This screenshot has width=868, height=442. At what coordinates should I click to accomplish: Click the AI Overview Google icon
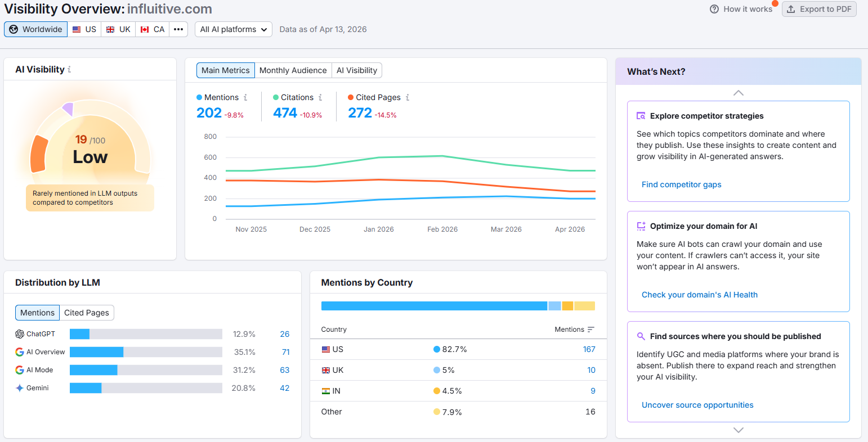[20, 352]
